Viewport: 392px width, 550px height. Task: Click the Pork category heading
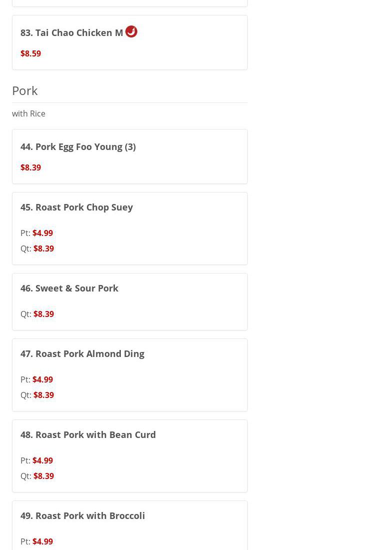point(25,90)
